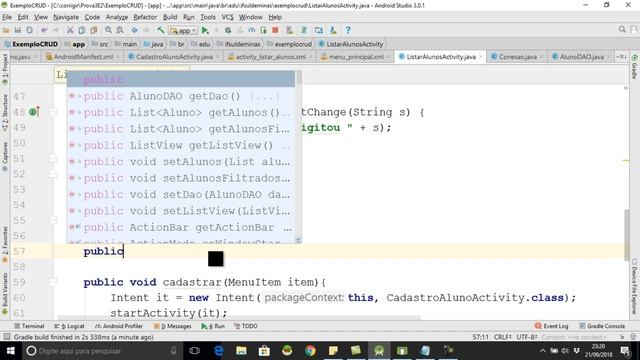Screen dimensions: 640x360
Task: Click the override gutter icon on line 48
Action: (x=34, y=112)
